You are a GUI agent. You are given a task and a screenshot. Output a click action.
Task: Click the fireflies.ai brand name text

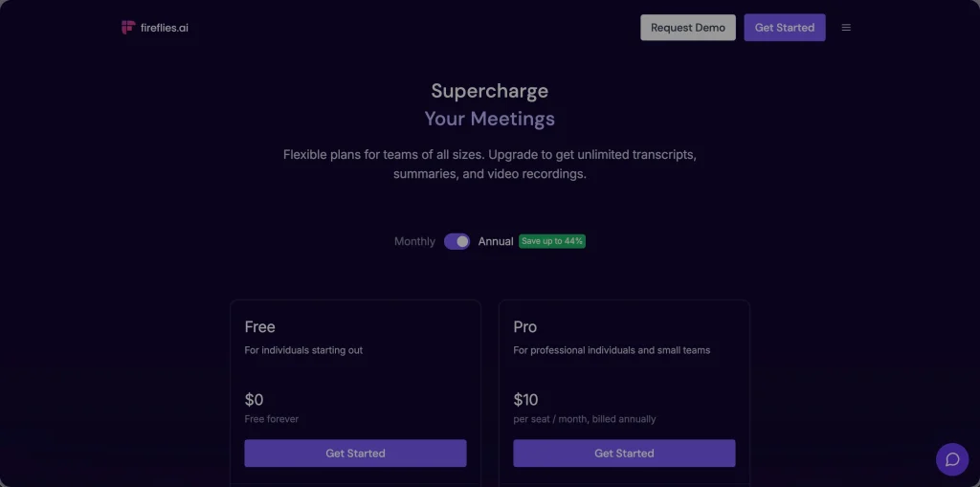[x=165, y=28]
